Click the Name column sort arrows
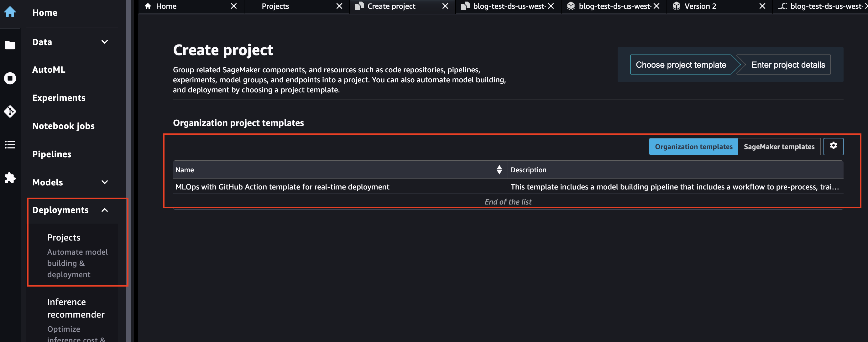This screenshot has height=342, width=868. click(499, 170)
